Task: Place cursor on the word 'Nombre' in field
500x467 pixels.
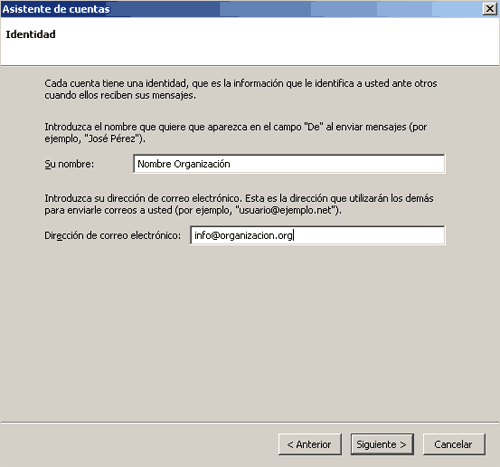Action: (x=154, y=164)
